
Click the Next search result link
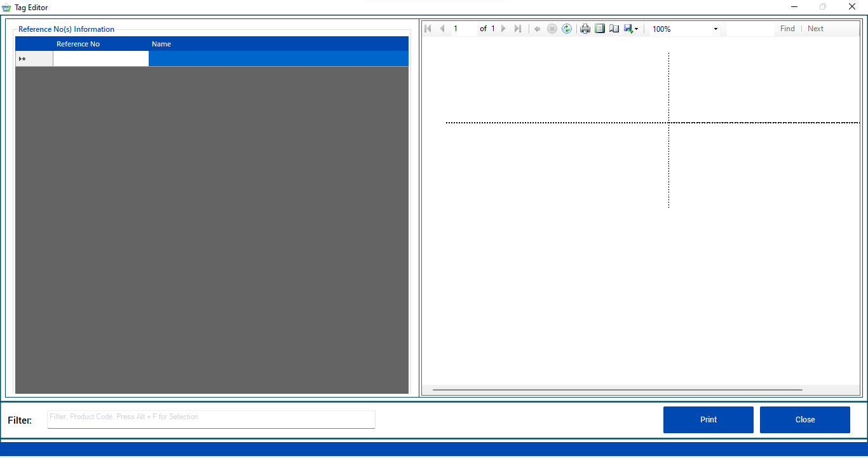pyautogui.click(x=815, y=29)
